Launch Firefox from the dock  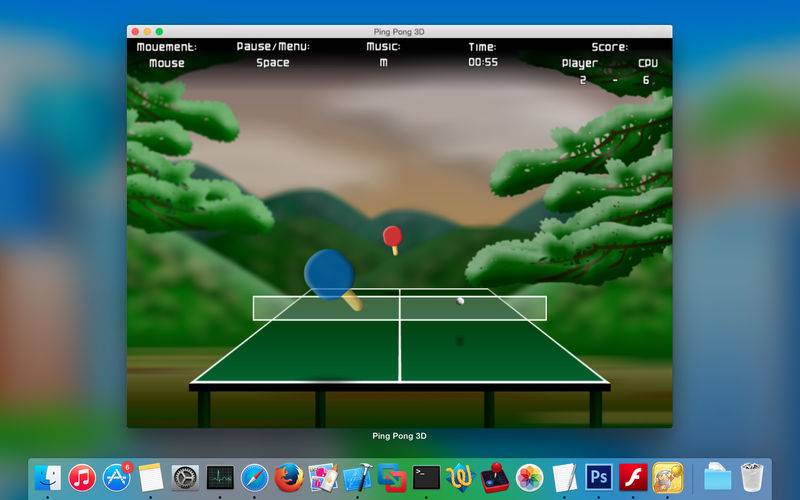tap(289, 478)
